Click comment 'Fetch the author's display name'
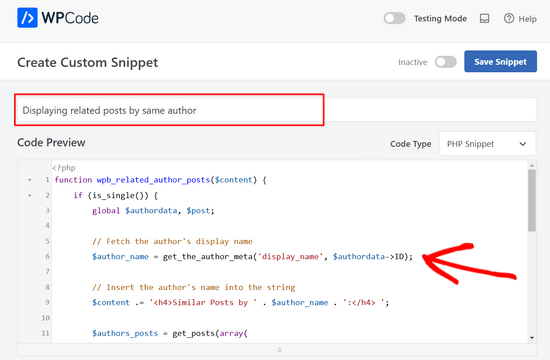Image resolution: width=550 pixels, height=360 pixels. click(x=172, y=241)
